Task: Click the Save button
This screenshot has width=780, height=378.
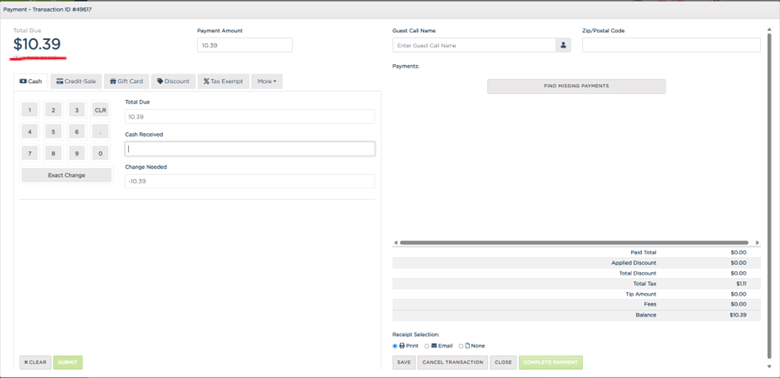Action: click(x=404, y=362)
